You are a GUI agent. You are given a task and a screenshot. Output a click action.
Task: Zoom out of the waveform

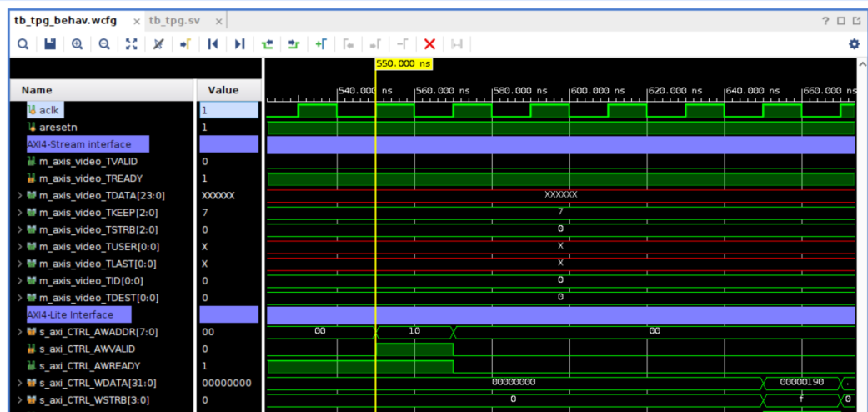point(104,44)
